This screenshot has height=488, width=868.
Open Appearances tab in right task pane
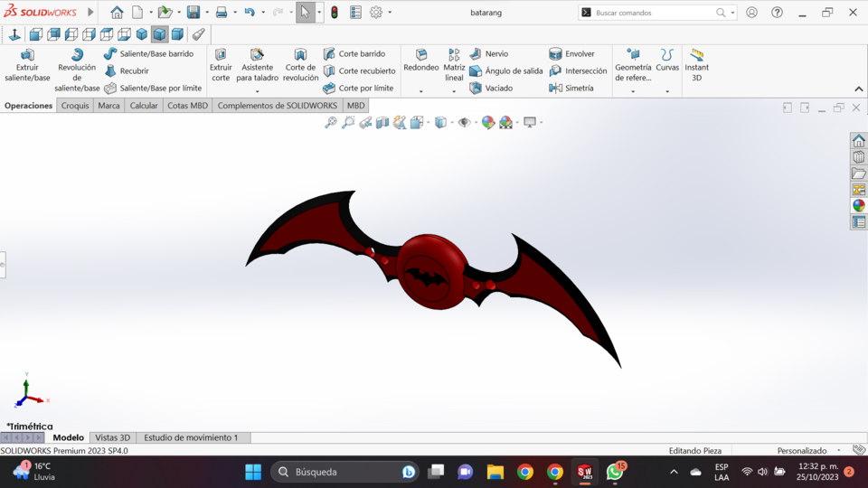coord(859,206)
